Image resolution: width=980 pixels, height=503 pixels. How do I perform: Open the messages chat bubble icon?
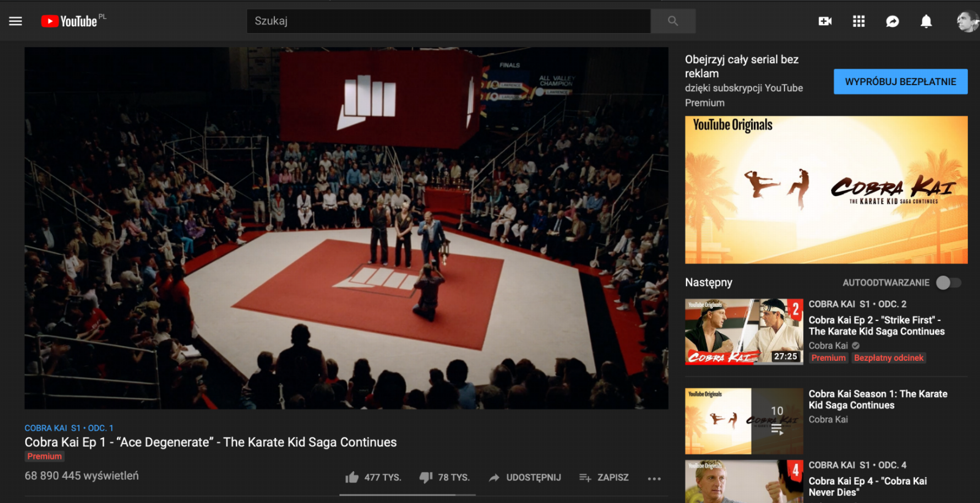coord(892,21)
